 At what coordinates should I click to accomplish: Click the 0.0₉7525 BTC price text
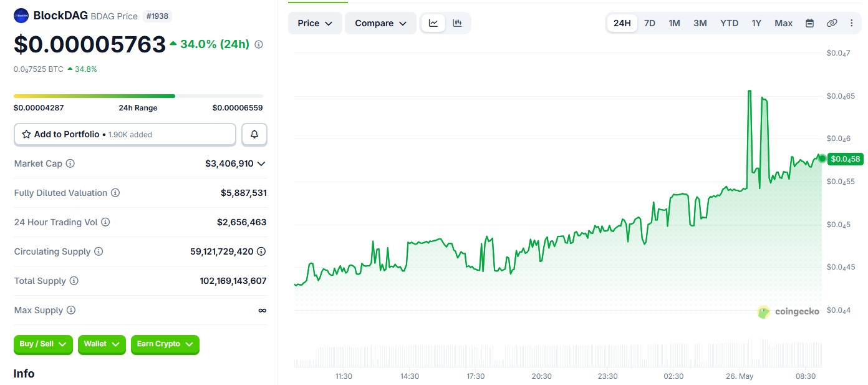pyautogui.click(x=38, y=69)
